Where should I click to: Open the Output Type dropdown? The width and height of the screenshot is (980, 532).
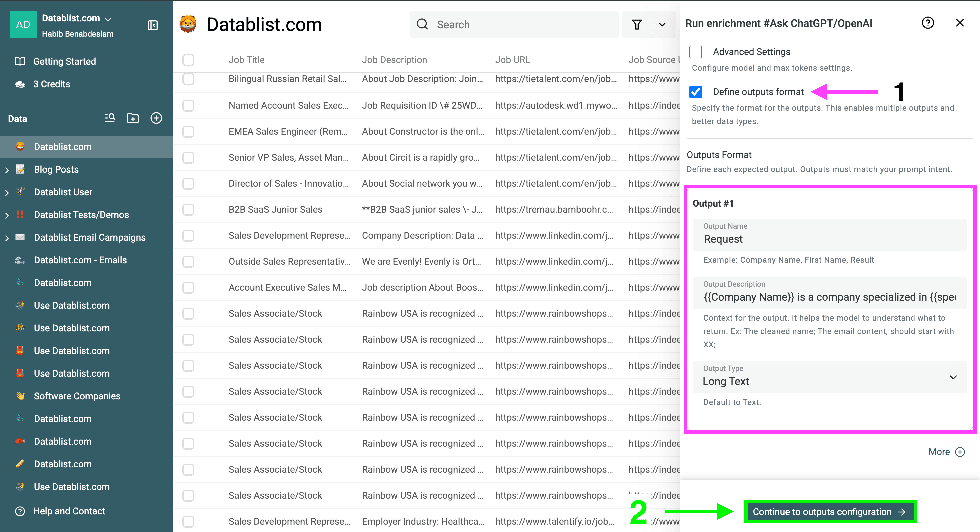click(x=829, y=377)
